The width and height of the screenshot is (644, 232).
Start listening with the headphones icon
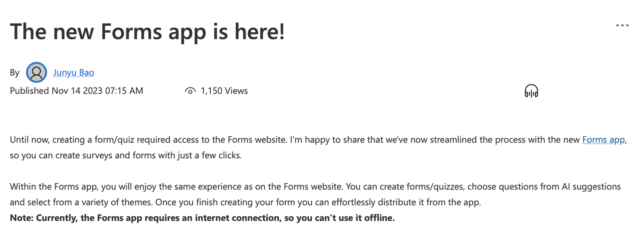(531, 91)
